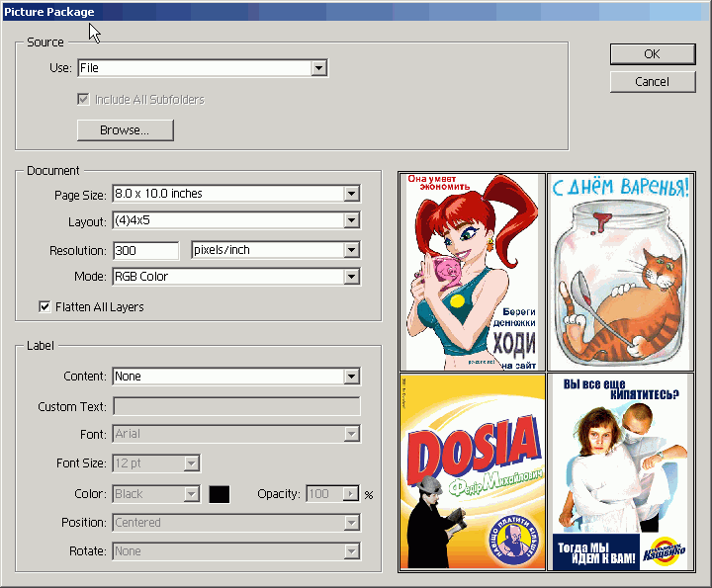The height and width of the screenshot is (588, 712).
Task: Open the Opacity slider arrow
Action: coord(350,494)
